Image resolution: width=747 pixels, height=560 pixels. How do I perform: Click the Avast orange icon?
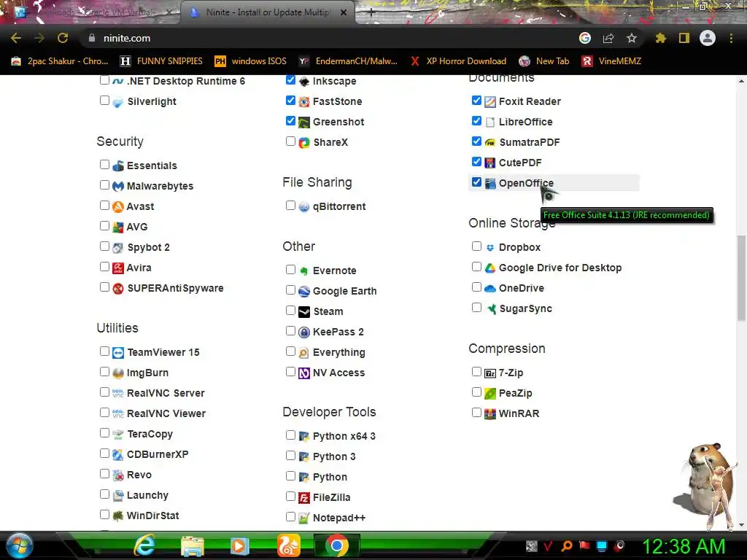click(118, 206)
